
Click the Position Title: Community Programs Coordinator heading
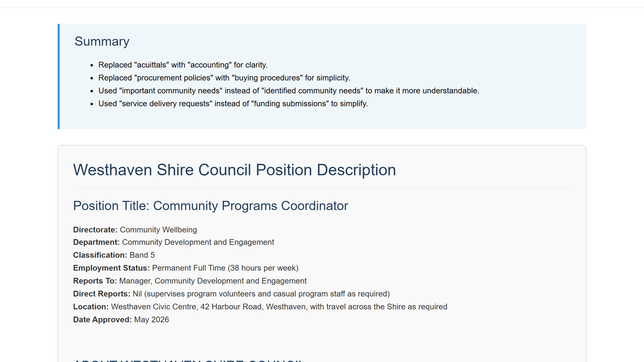pyautogui.click(x=211, y=206)
